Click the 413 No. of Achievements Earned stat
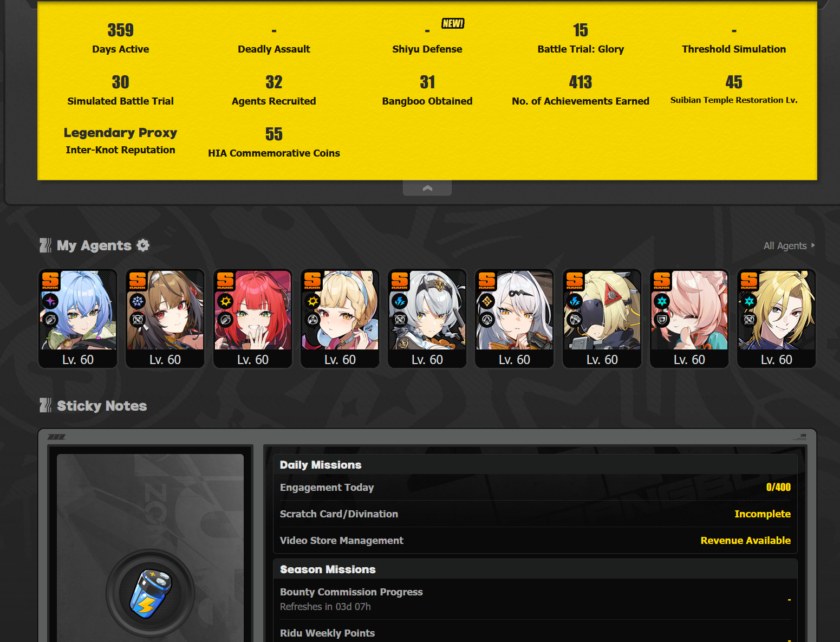This screenshot has height=642, width=840. click(581, 90)
